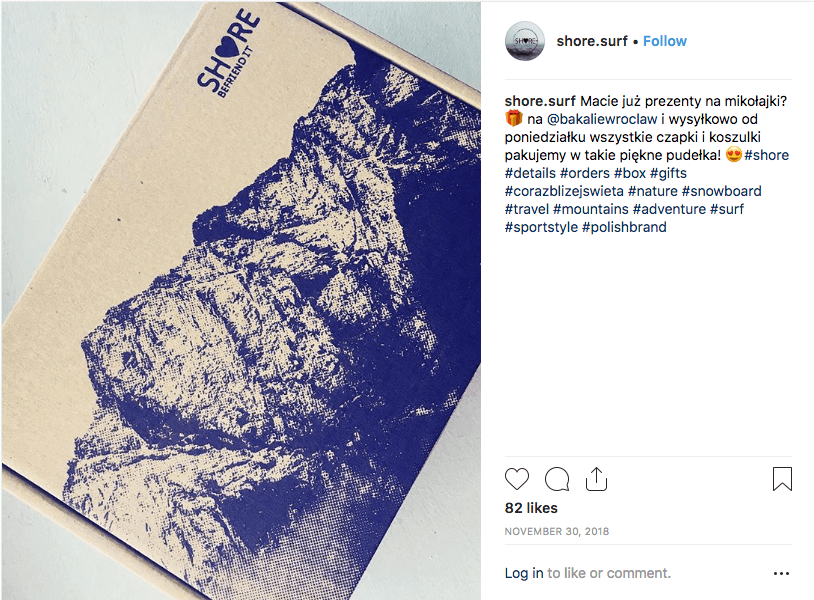Image resolution: width=814 pixels, height=600 pixels.
Task: Like the post with the heart icon
Action: tap(517, 479)
